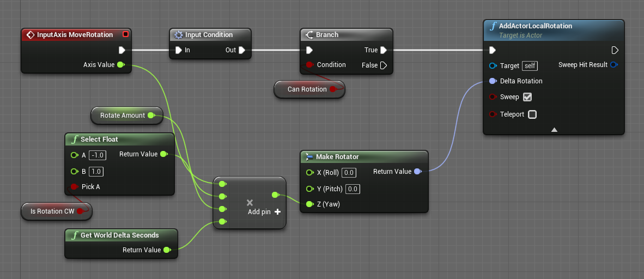Click the multiply node output pin
This screenshot has width=644, height=279.
[x=275, y=195]
